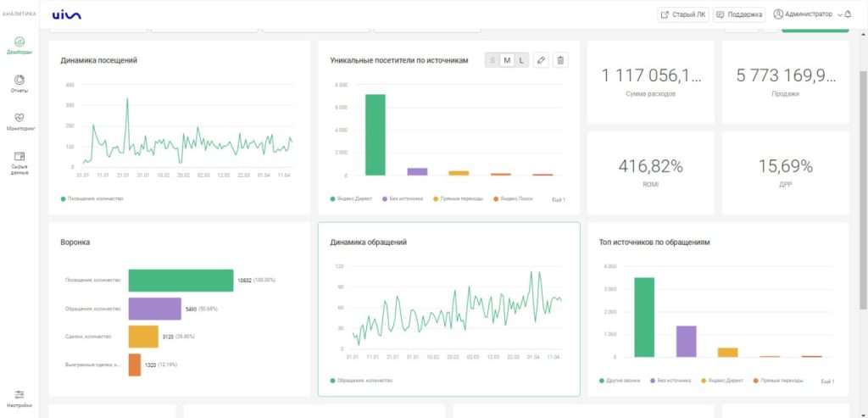Click the pencil edit icon on widget
The width and height of the screenshot is (868, 418).
(x=541, y=60)
